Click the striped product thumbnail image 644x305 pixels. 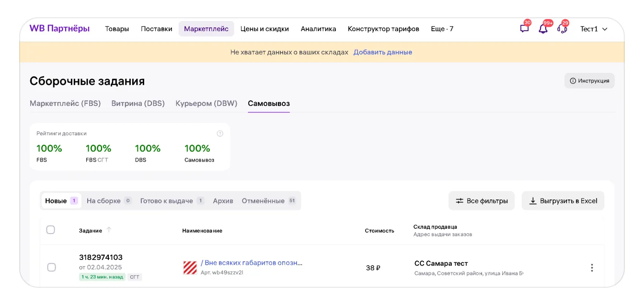tap(190, 268)
